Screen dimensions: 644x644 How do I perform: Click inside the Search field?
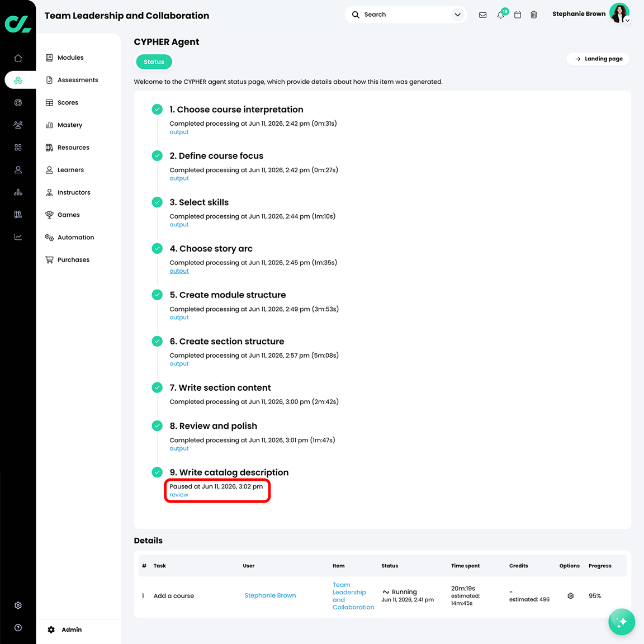click(406, 15)
